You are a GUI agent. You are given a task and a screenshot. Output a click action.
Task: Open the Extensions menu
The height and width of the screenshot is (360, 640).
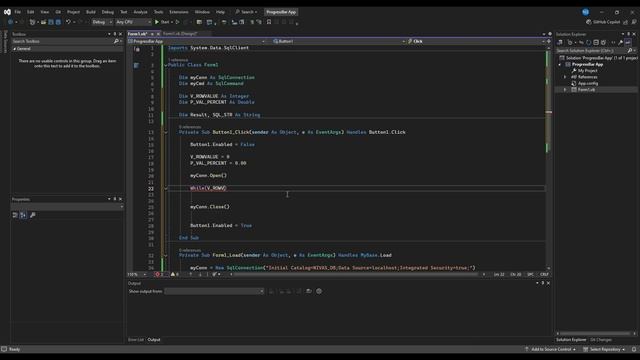click(x=179, y=12)
